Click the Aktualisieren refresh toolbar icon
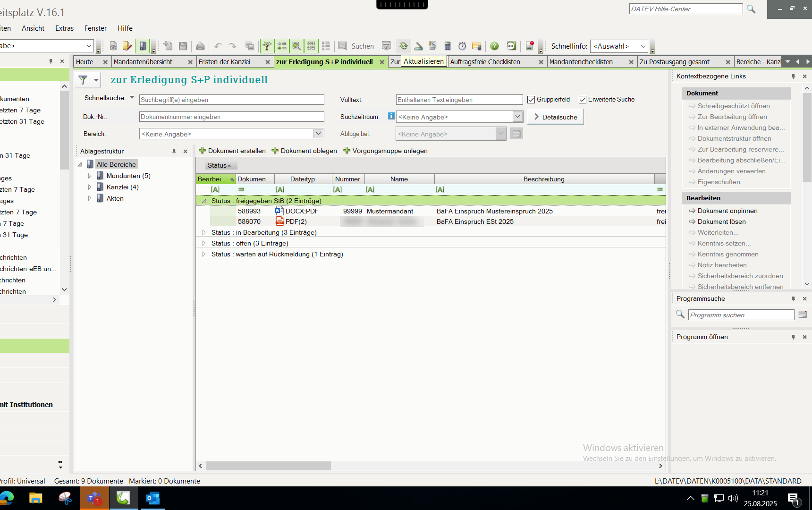The image size is (812, 510). point(404,46)
